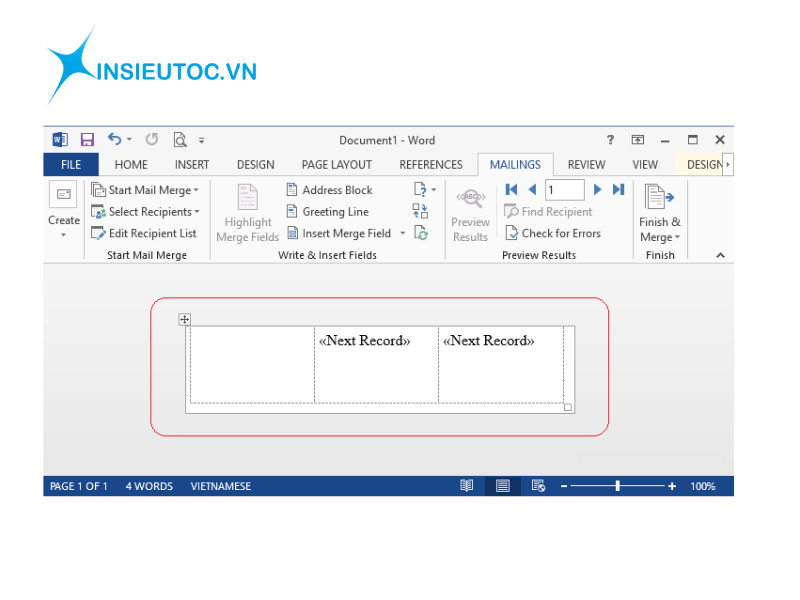
Task: Switch to the REFERENCES ribbon tab
Action: tap(430, 165)
